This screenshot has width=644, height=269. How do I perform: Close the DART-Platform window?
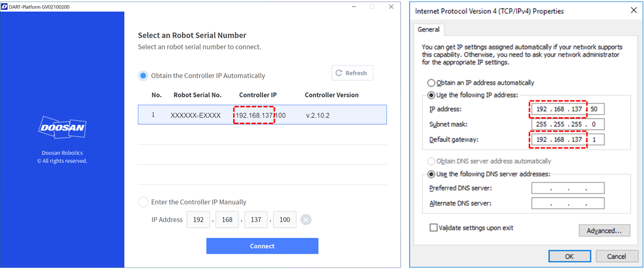tap(391, 7)
